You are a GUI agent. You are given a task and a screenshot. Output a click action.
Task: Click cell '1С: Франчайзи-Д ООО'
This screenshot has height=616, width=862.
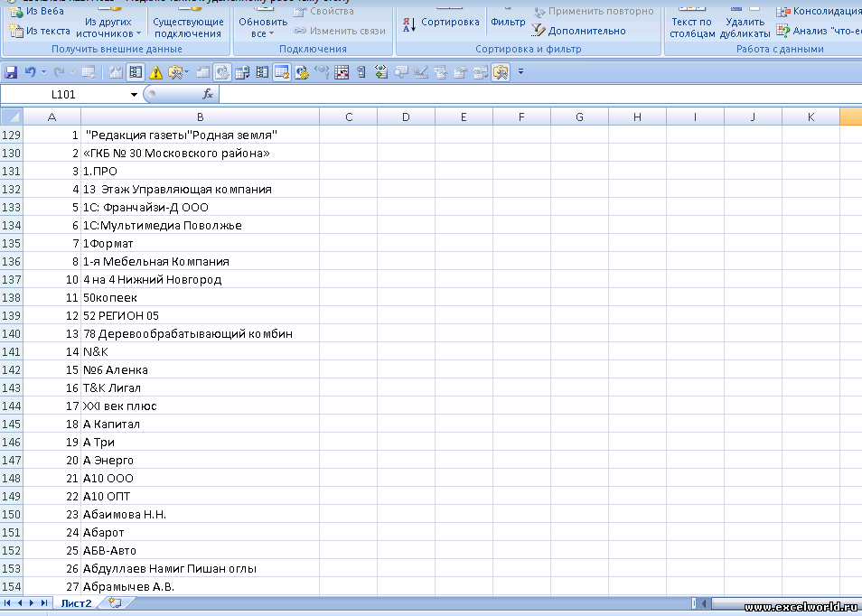click(200, 207)
